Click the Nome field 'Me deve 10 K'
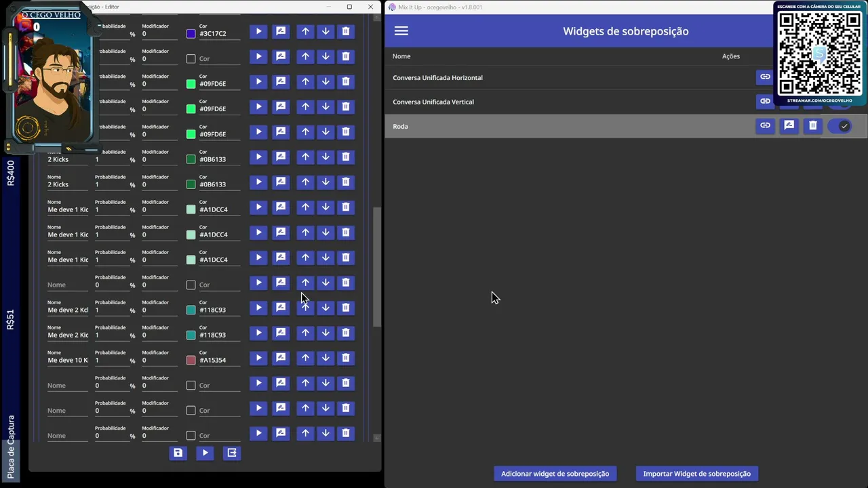 (68, 361)
